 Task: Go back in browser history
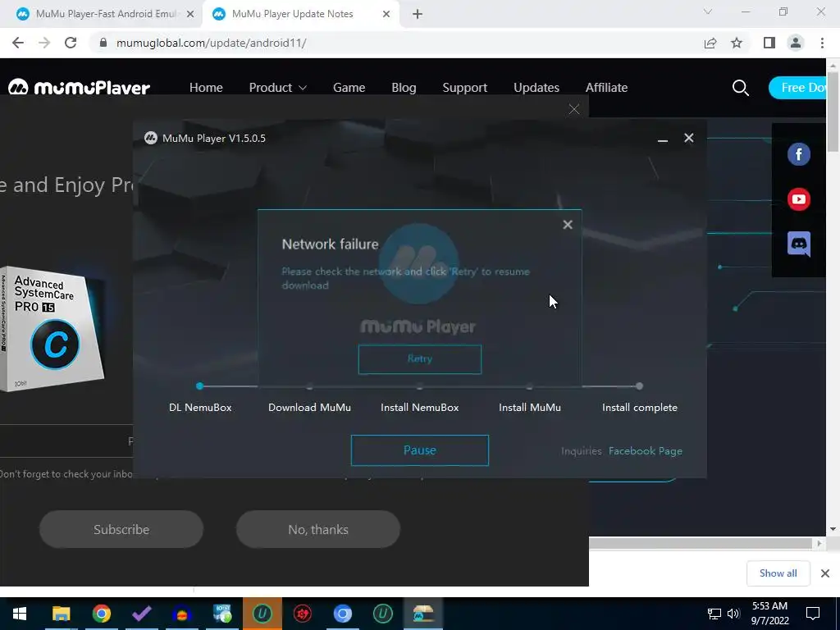(x=18, y=43)
